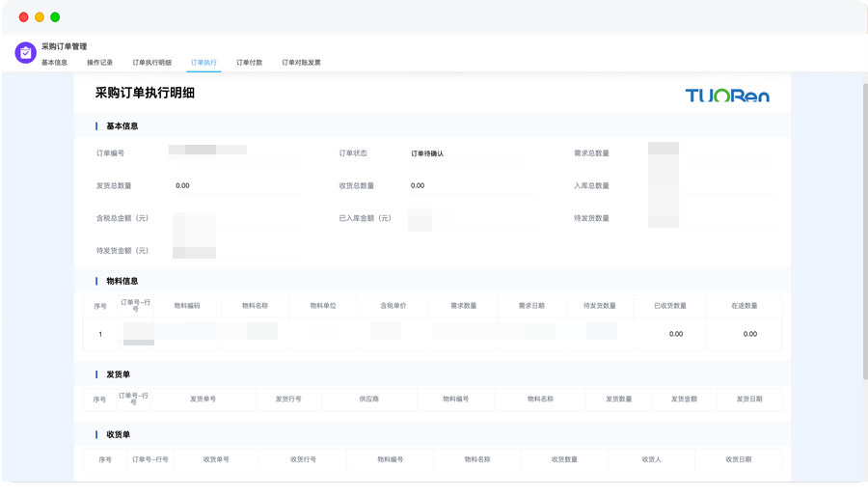Click the 需求总数量 label
The image size is (868, 497).
click(592, 153)
